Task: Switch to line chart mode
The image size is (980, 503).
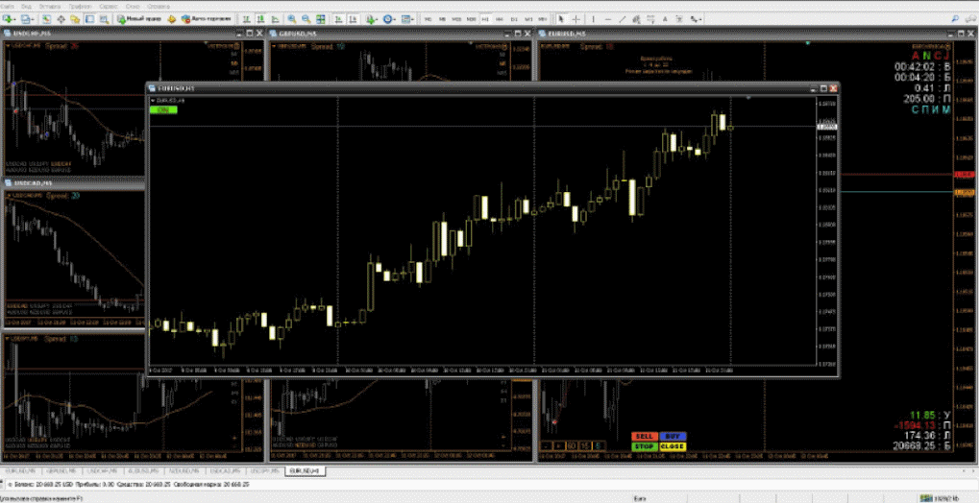Action: (275, 19)
